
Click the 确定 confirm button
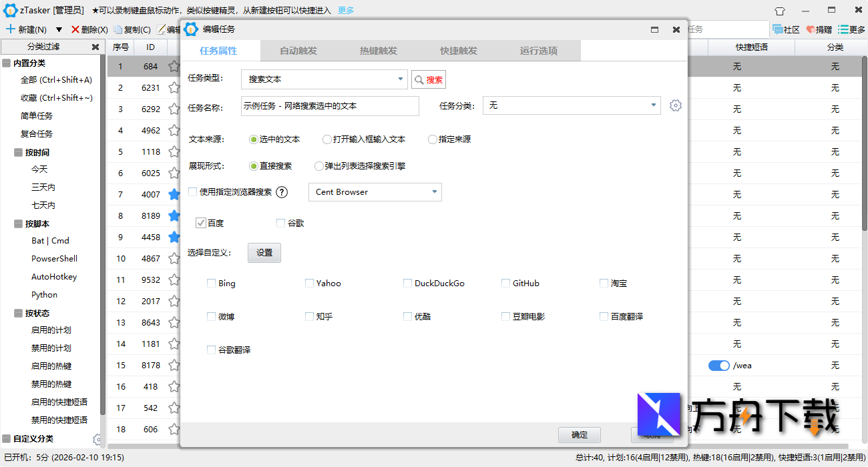tap(579, 434)
